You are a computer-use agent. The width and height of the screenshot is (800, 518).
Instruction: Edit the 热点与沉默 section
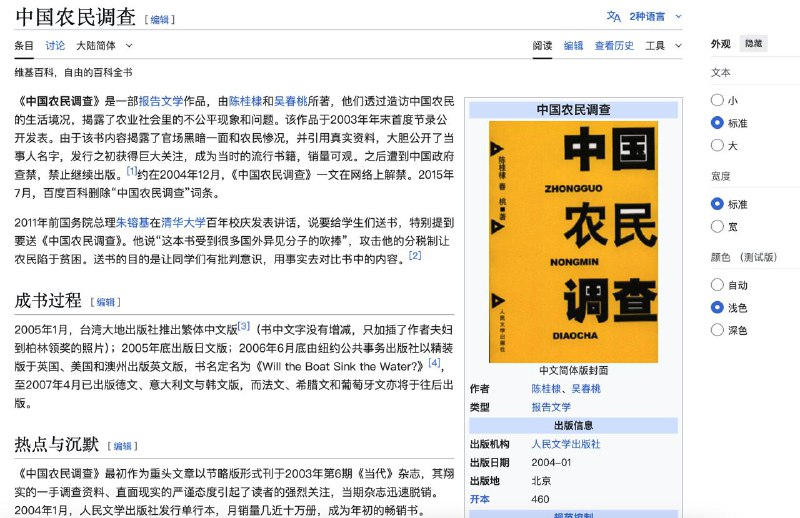coord(122,447)
